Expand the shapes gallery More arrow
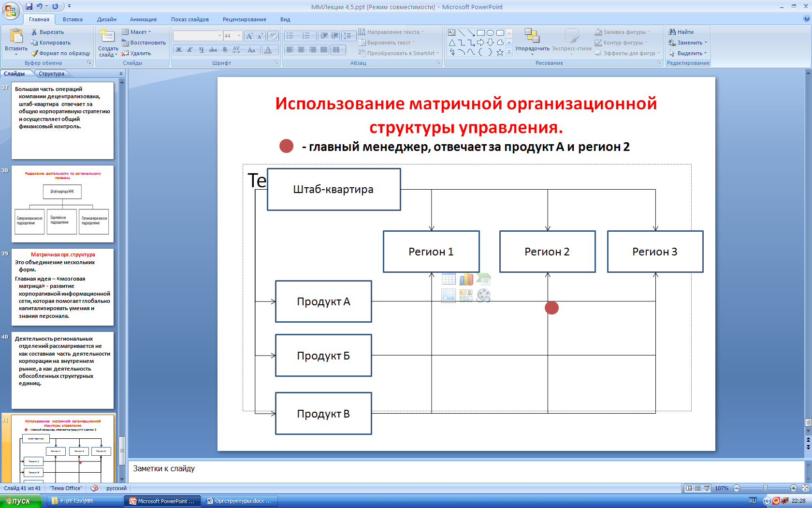 pyautogui.click(x=509, y=52)
